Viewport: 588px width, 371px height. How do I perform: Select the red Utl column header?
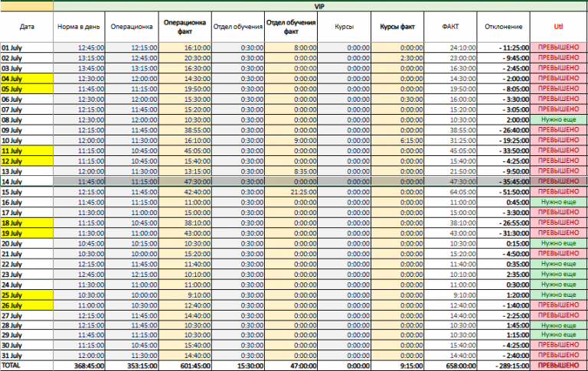558,27
